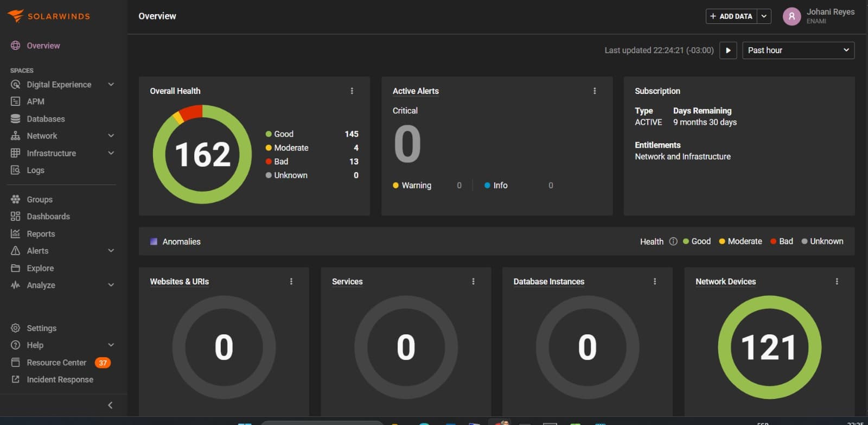Open Explore page
The image size is (868, 425).
40,268
